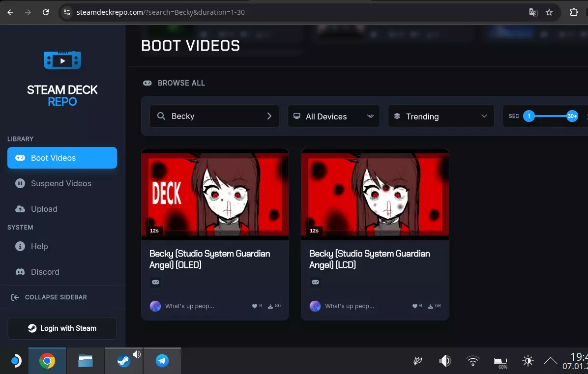Click the boot video tag icon on OLED card

(x=156, y=282)
